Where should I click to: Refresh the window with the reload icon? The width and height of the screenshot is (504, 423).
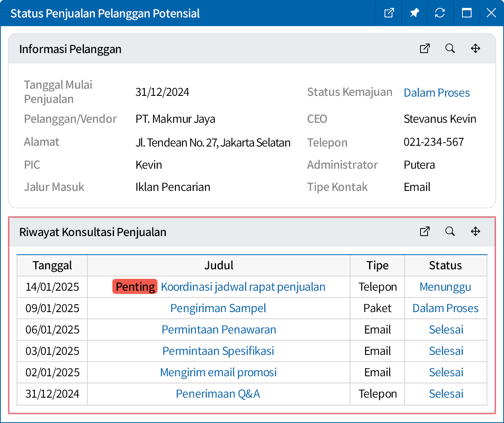[x=440, y=13]
